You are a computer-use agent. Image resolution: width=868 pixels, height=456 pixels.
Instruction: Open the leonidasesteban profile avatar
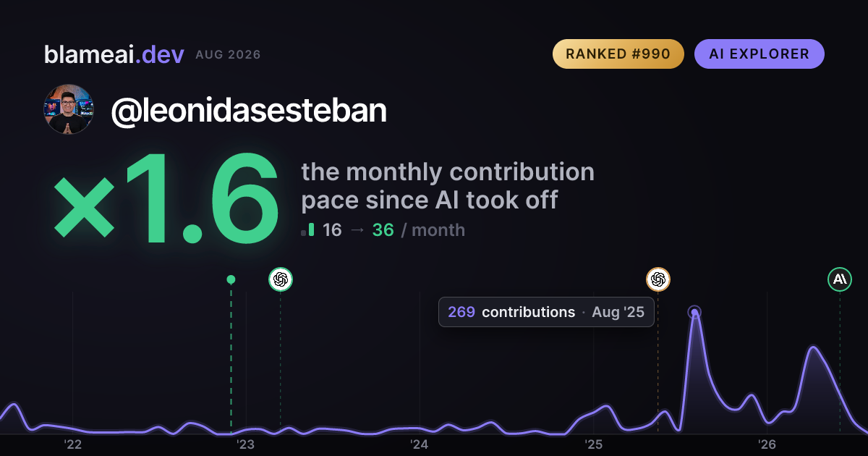[x=69, y=109]
